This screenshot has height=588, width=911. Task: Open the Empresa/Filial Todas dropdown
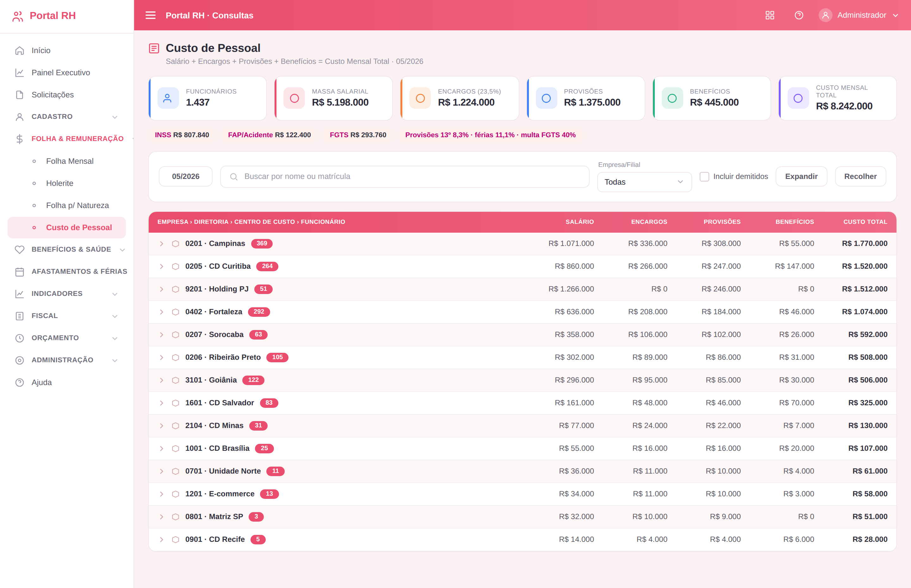[x=644, y=182]
